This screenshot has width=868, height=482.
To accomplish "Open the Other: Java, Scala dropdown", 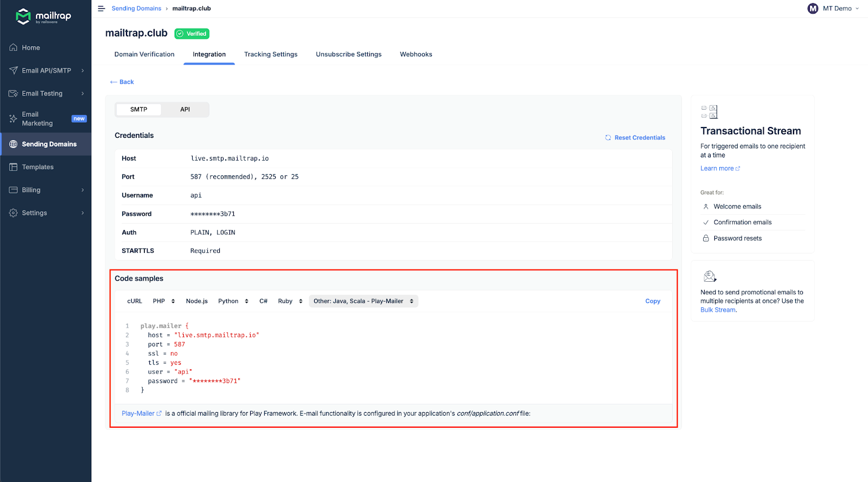I will 363,301.
